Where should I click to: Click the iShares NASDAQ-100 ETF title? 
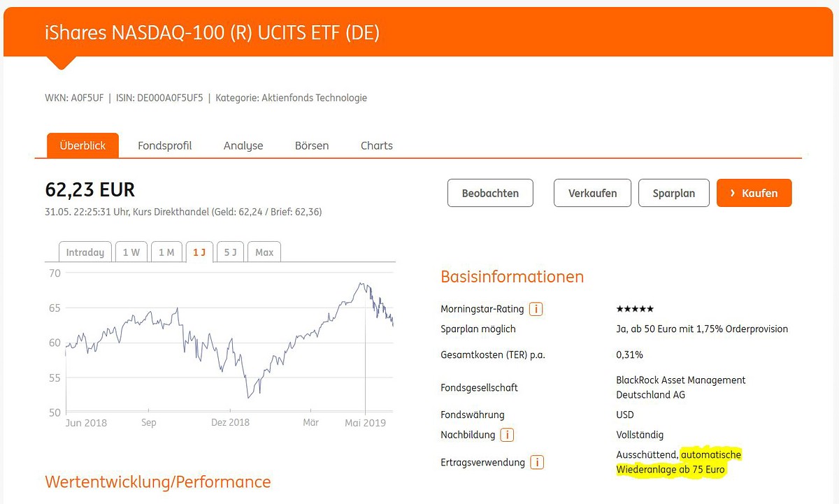point(212,33)
